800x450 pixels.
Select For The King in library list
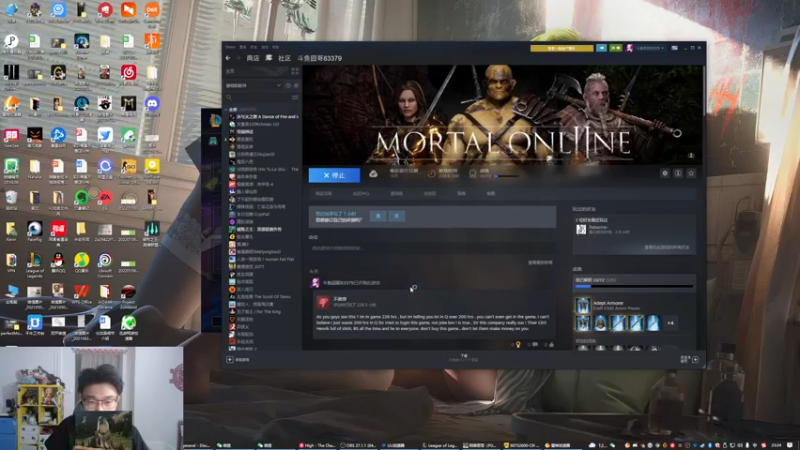click(255, 312)
